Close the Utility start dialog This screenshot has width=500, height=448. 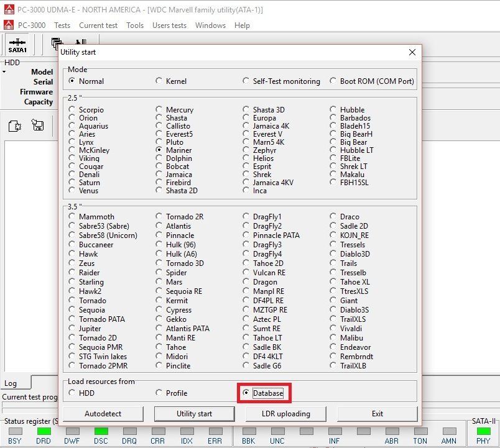(412, 52)
